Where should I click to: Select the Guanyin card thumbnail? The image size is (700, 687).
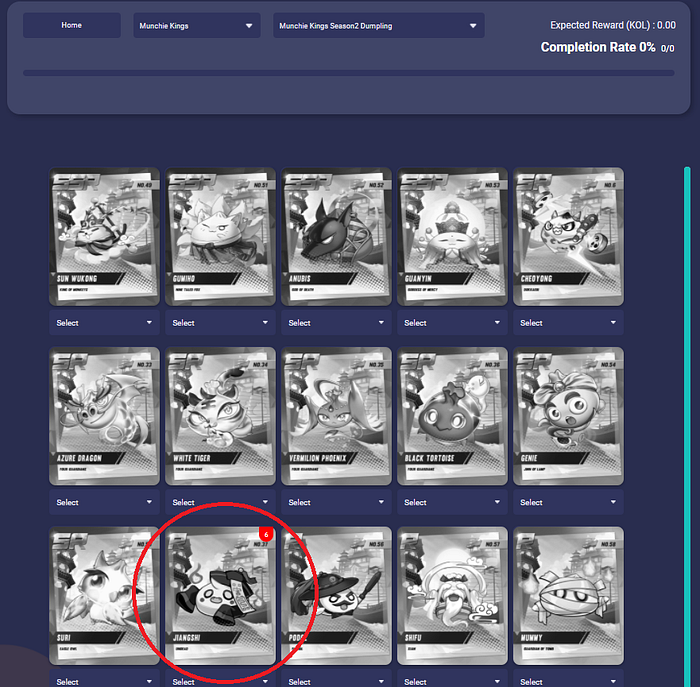[x=452, y=237]
